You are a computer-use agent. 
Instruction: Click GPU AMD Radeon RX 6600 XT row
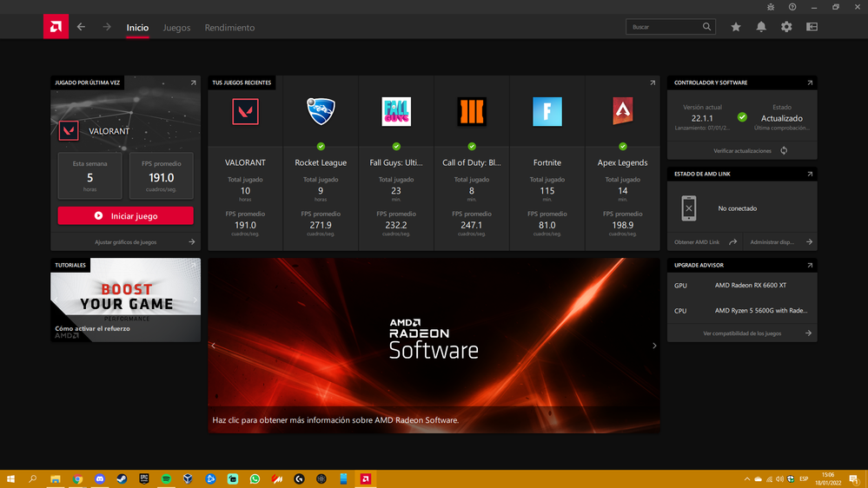(742, 286)
